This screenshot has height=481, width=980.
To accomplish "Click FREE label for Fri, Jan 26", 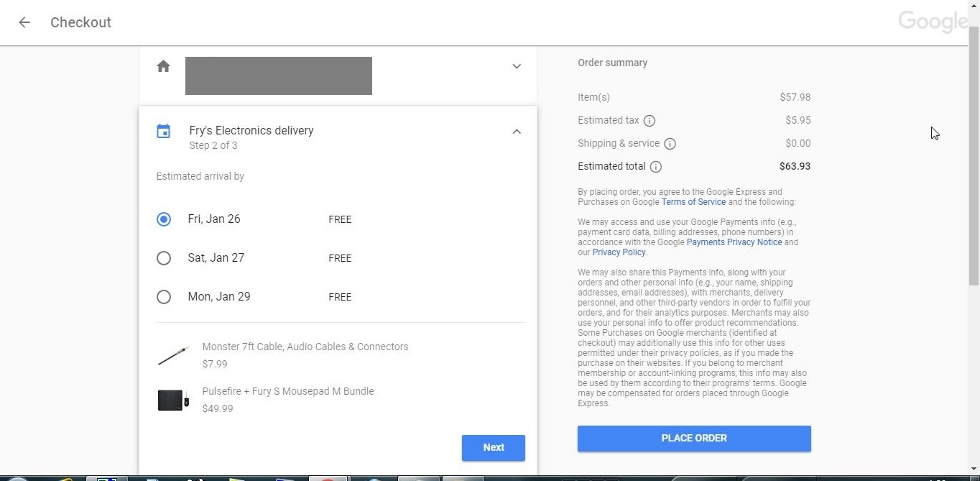I will pos(340,219).
